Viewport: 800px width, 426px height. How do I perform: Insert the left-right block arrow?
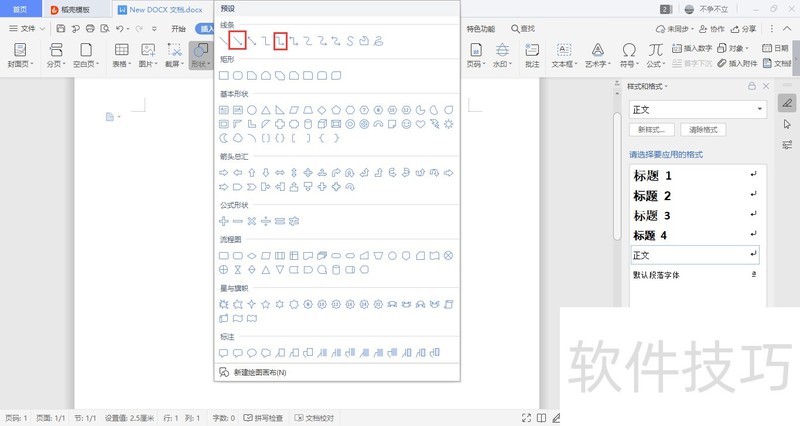click(x=280, y=173)
